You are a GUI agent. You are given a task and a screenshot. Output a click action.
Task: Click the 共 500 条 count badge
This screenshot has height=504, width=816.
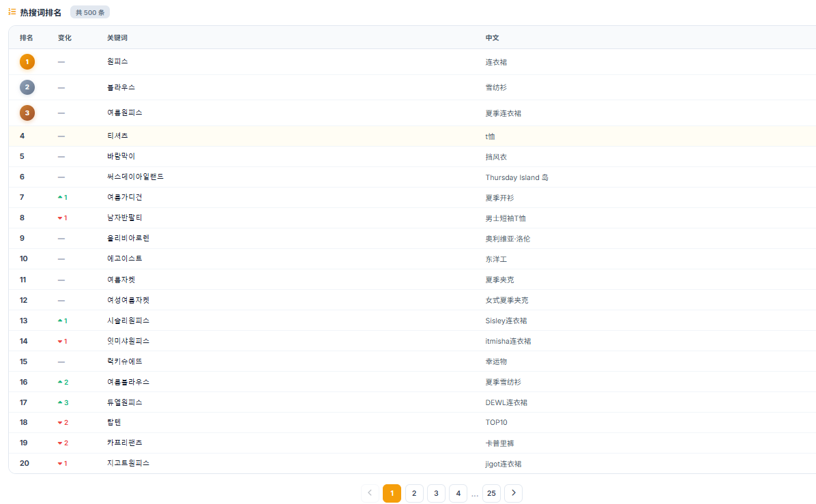[90, 12]
